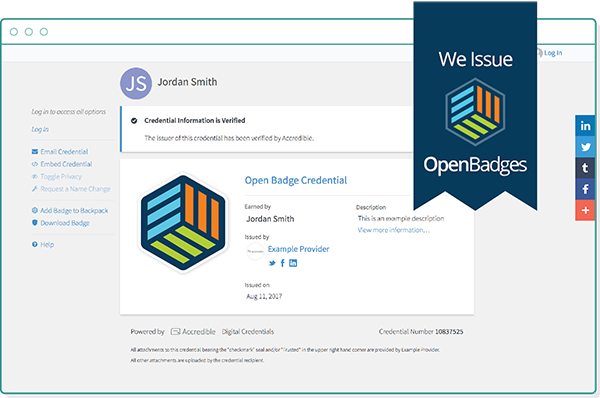Viewport: 600px width, 398px height.
Task: Click the Accredible logo in footer
Action: tap(193, 331)
